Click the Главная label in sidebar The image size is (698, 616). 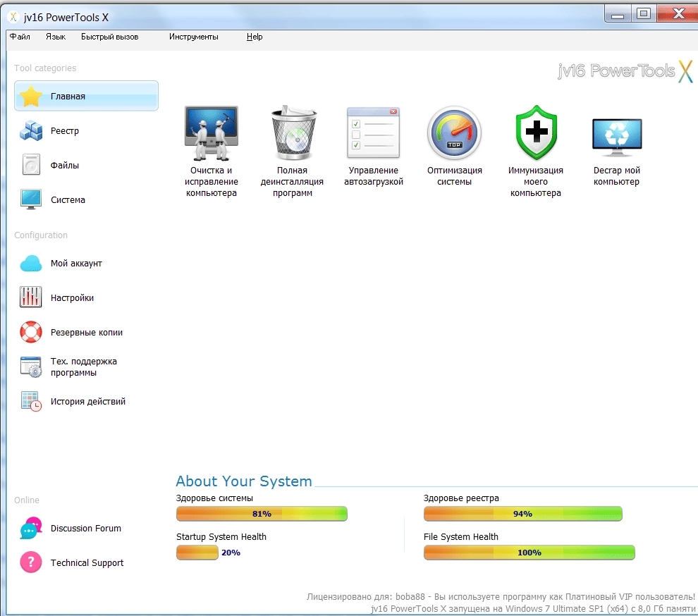pyautogui.click(x=68, y=97)
